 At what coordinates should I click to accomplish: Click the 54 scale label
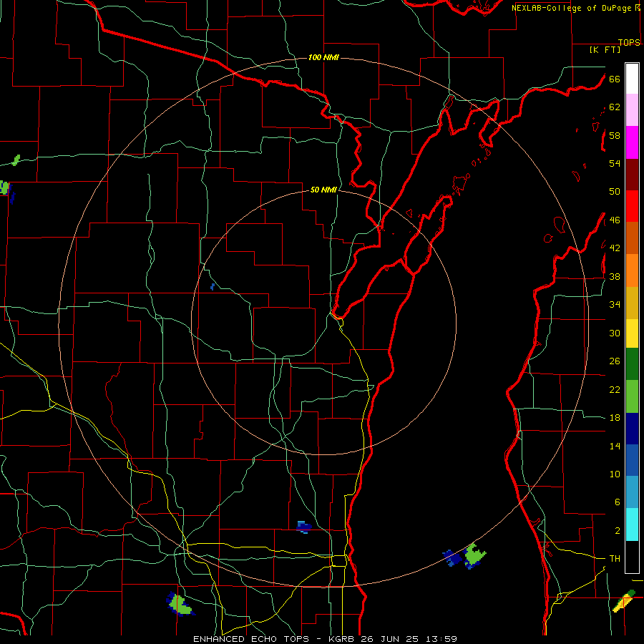(615, 163)
